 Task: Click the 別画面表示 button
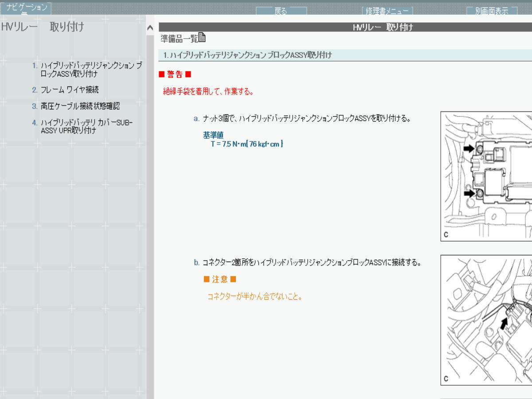[x=492, y=11]
